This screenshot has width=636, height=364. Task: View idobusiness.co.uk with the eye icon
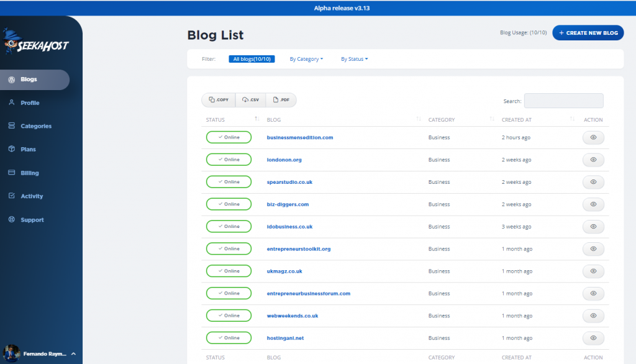[x=593, y=227]
